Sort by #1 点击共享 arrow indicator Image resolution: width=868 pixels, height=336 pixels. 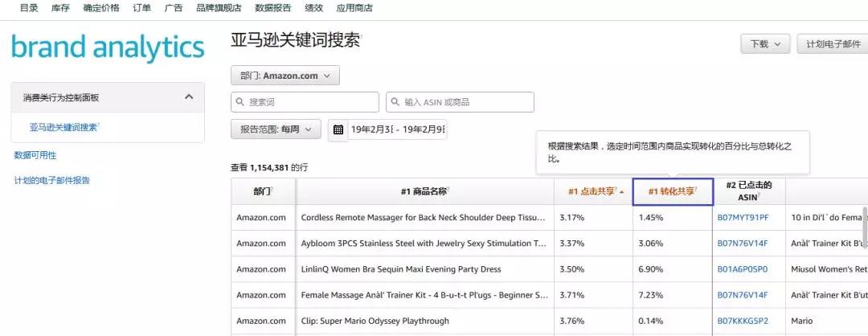click(621, 191)
